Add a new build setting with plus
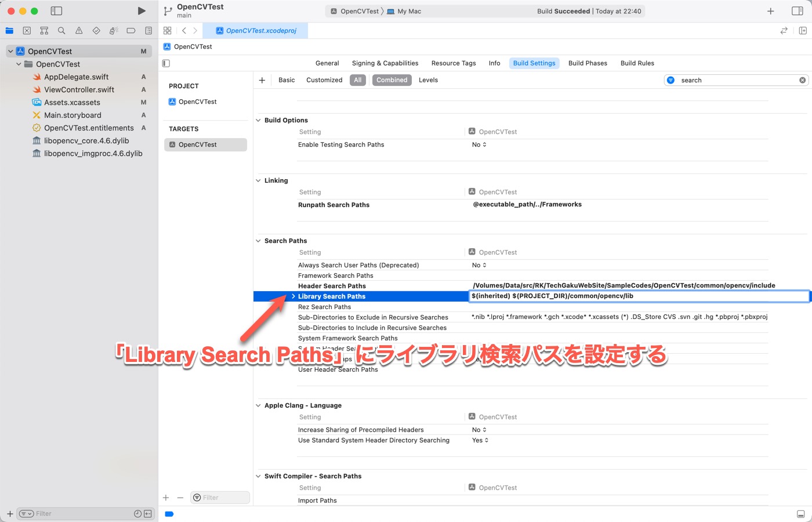 262,80
